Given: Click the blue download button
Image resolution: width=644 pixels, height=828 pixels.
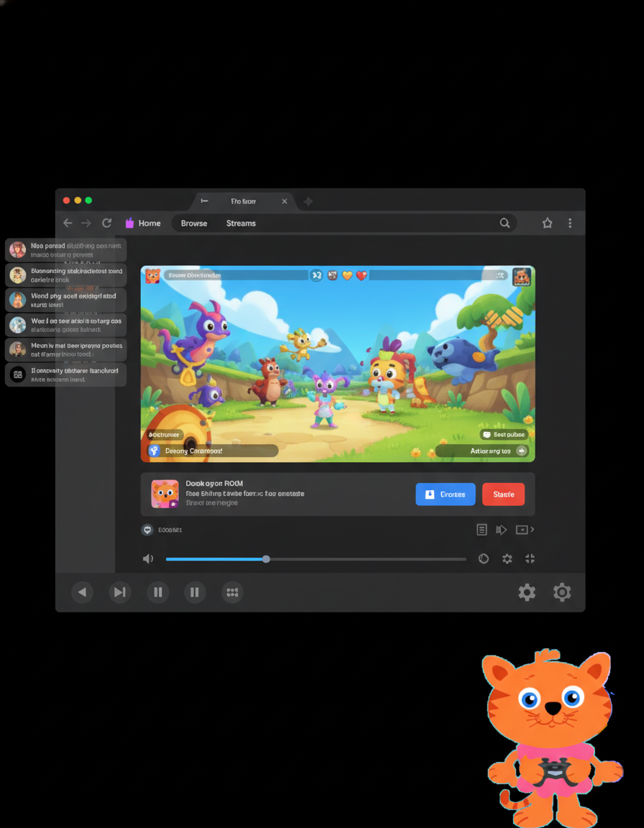Looking at the screenshot, I should [x=445, y=494].
